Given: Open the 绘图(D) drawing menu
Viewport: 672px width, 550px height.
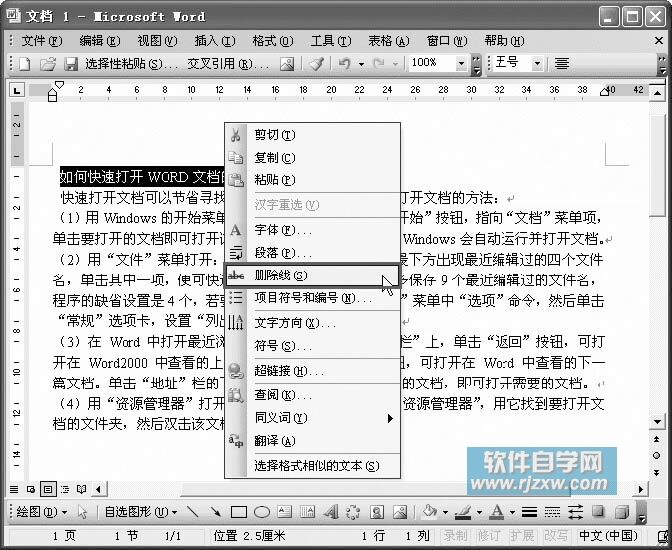Looking at the screenshot, I should pos(42,512).
